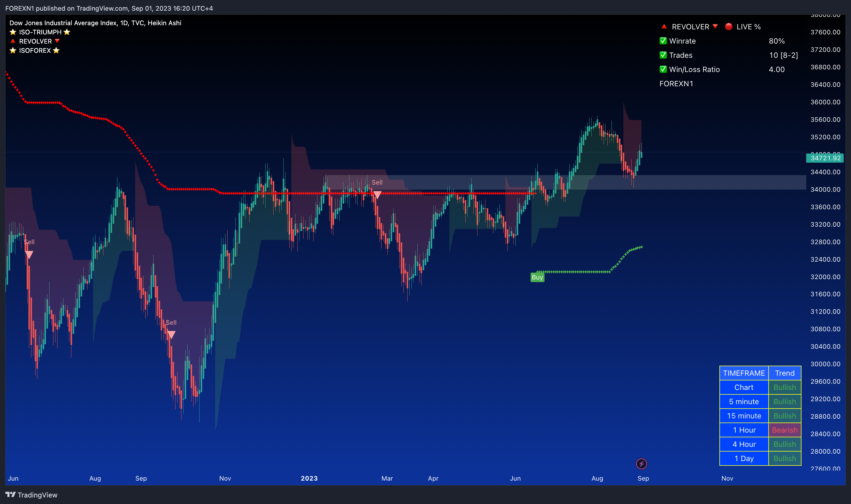Click the star before ISO-TRIUMPH legend

click(13, 32)
